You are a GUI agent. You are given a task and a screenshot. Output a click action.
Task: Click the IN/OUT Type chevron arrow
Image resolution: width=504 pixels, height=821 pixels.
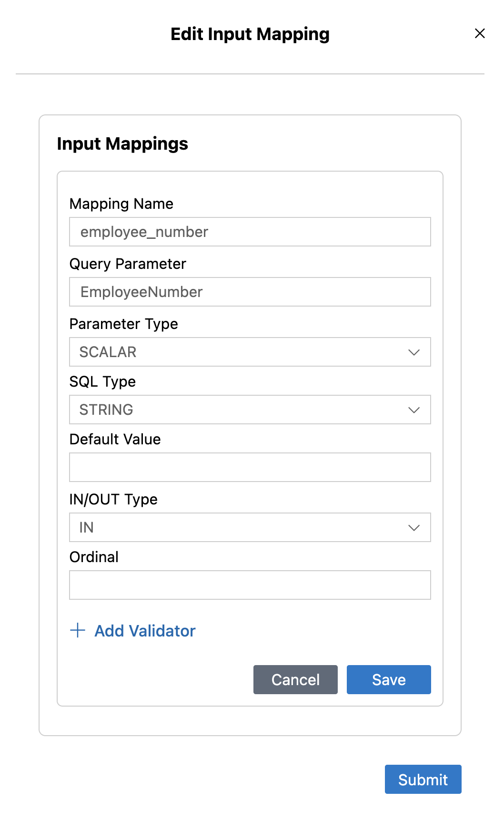(413, 528)
